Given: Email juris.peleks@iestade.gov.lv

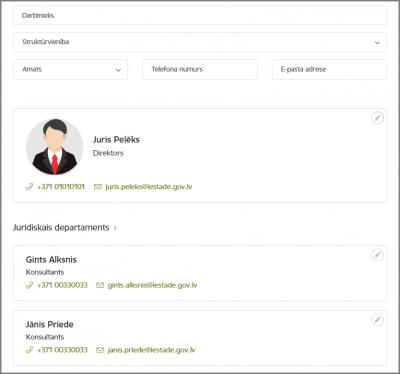Looking at the screenshot, I should click(149, 187).
